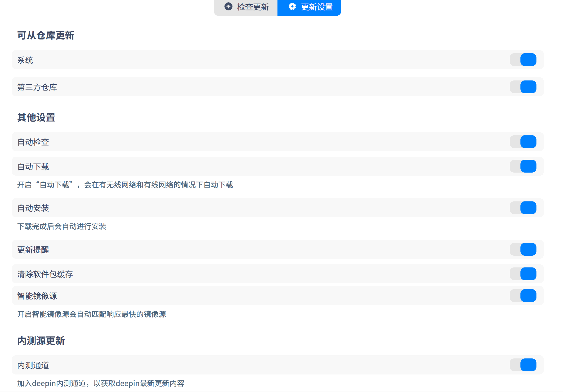Click the 可从仓库更新 section heading
Viewport: 563px width, 392px height.
coord(46,35)
